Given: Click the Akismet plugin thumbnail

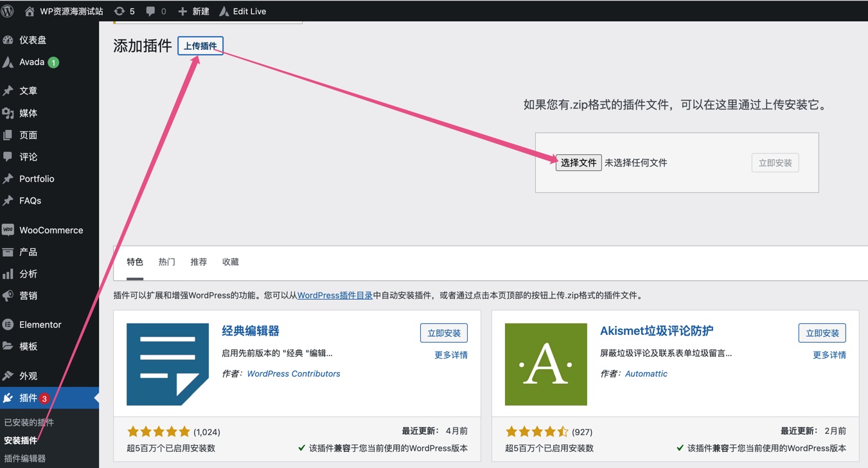Looking at the screenshot, I should tap(546, 364).
